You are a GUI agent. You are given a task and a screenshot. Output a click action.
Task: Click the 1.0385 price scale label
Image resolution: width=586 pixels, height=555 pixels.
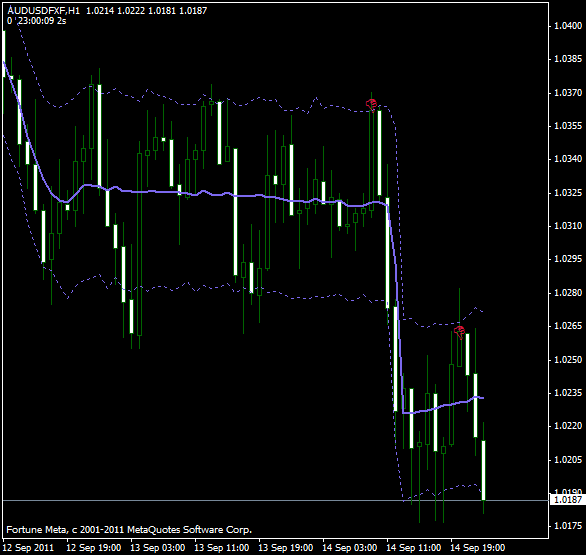pyautogui.click(x=568, y=59)
